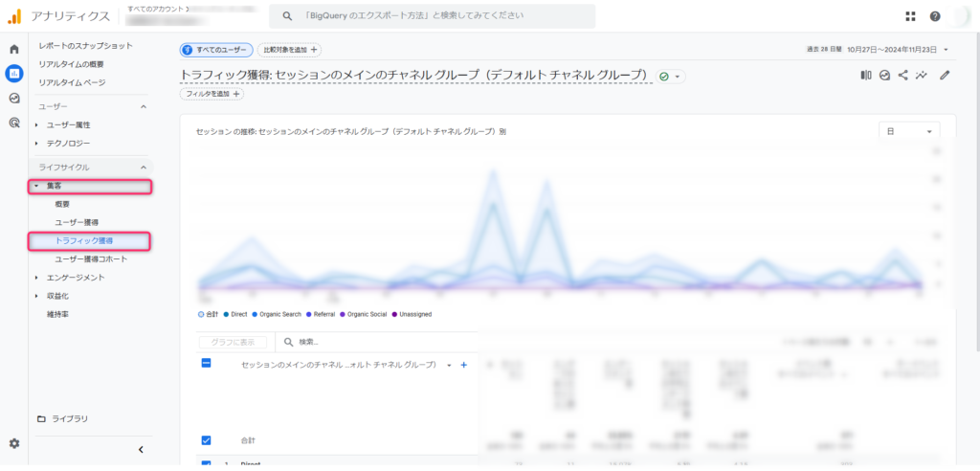Click the magnifier icon in the table search
Image resolution: width=980 pixels, height=471 pixels.
click(289, 342)
